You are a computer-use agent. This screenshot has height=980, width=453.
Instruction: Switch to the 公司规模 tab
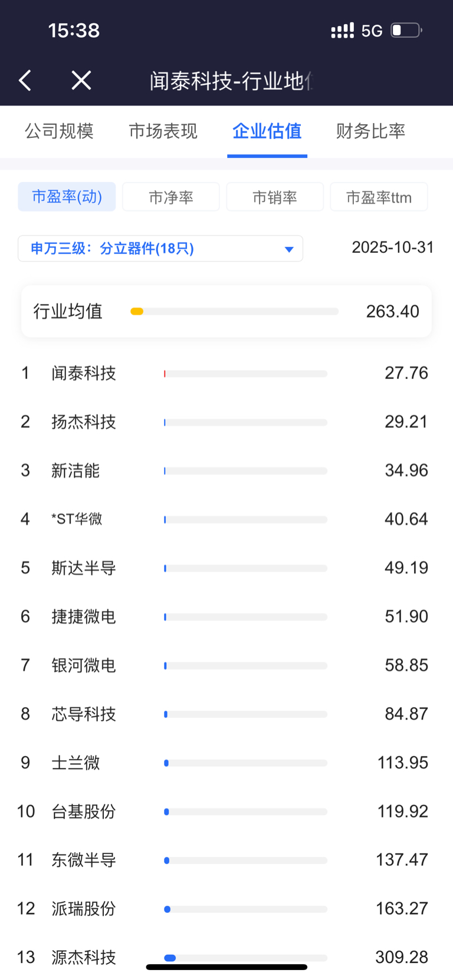[x=59, y=131]
